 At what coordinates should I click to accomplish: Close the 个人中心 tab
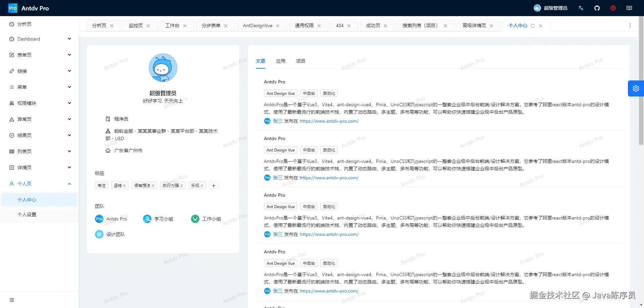click(x=541, y=26)
